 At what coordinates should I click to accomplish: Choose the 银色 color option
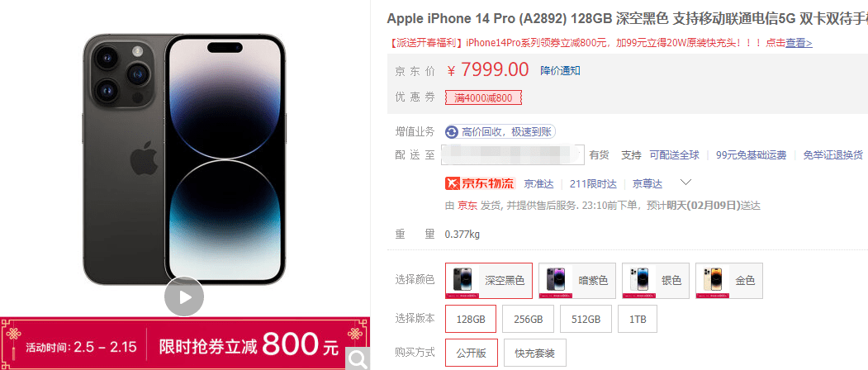click(x=656, y=281)
